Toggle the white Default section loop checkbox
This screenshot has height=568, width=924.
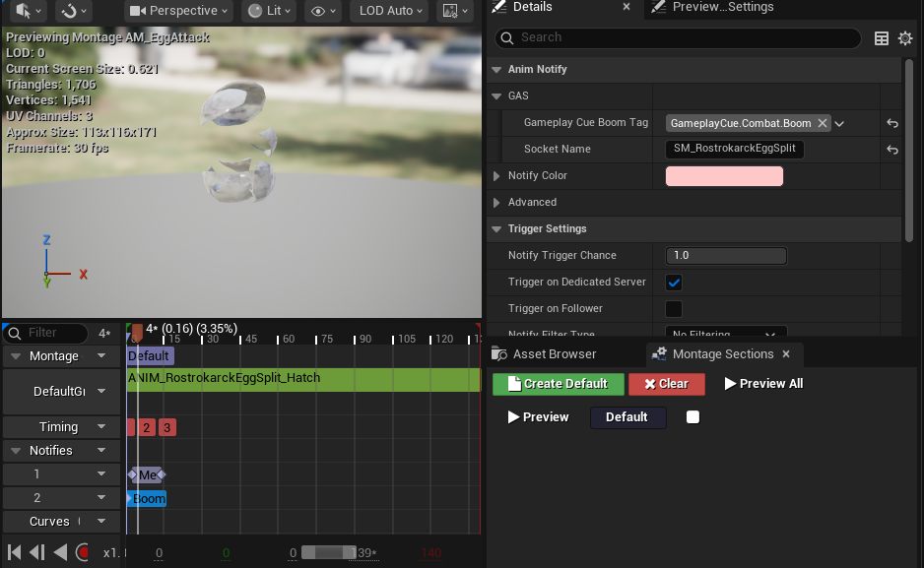coord(693,417)
